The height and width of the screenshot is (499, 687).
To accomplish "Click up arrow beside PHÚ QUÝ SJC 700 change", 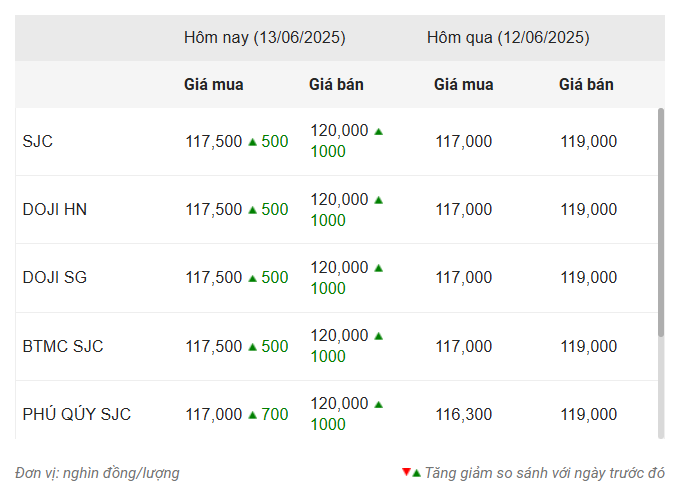I will point(252,415).
